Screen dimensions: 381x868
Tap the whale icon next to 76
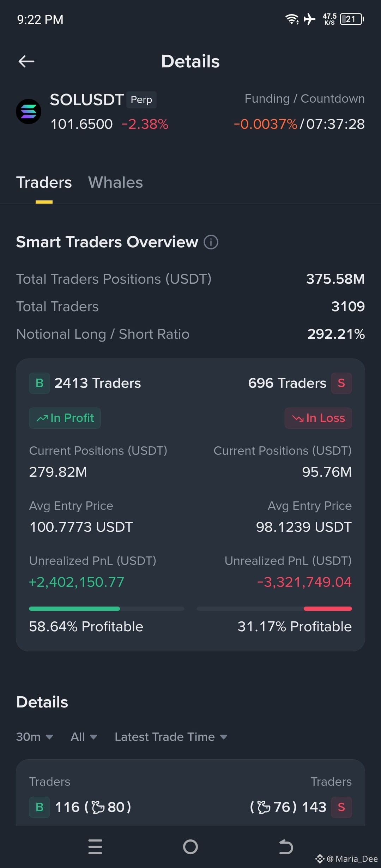[x=264, y=807]
